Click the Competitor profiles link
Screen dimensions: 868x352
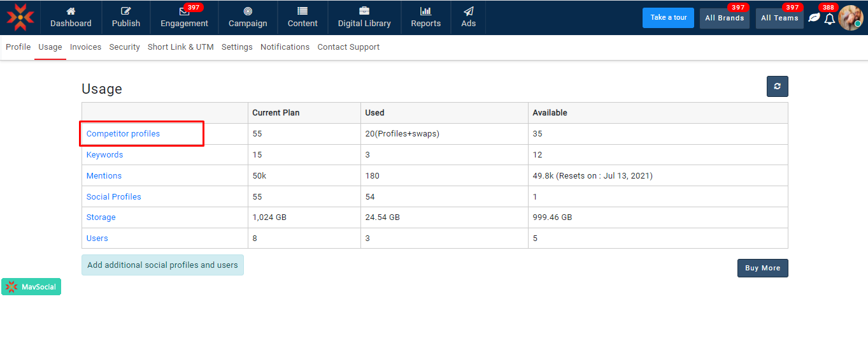pos(123,134)
